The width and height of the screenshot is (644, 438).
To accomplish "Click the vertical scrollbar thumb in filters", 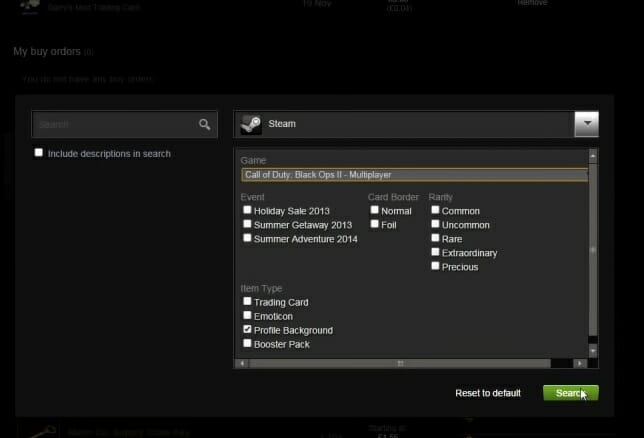I will tap(593, 250).
